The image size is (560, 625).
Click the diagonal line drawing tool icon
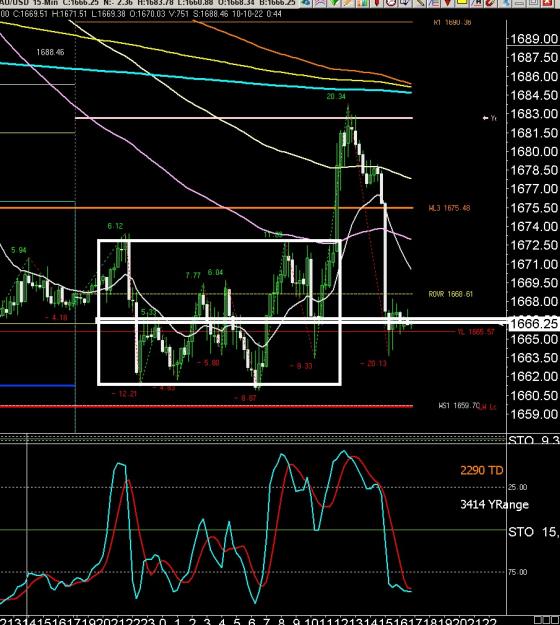(x=420, y=3)
